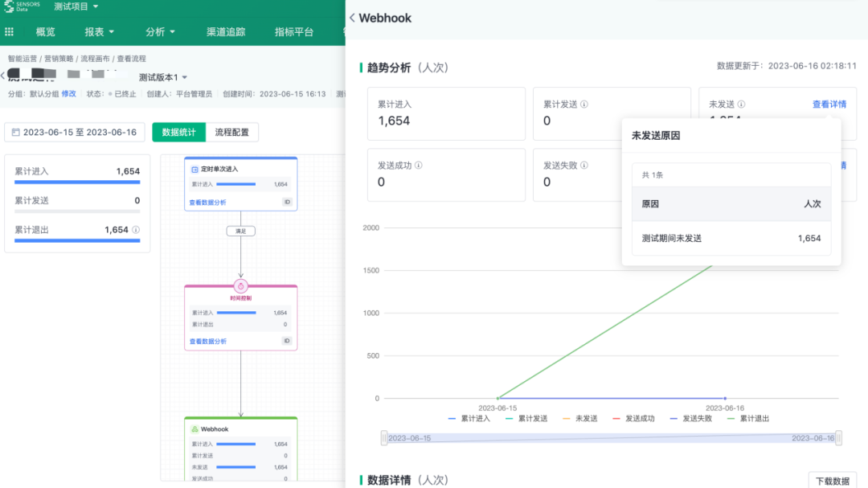Click 流程画布 in breadcrumb
Screen dimensions: 868x488
95,59
